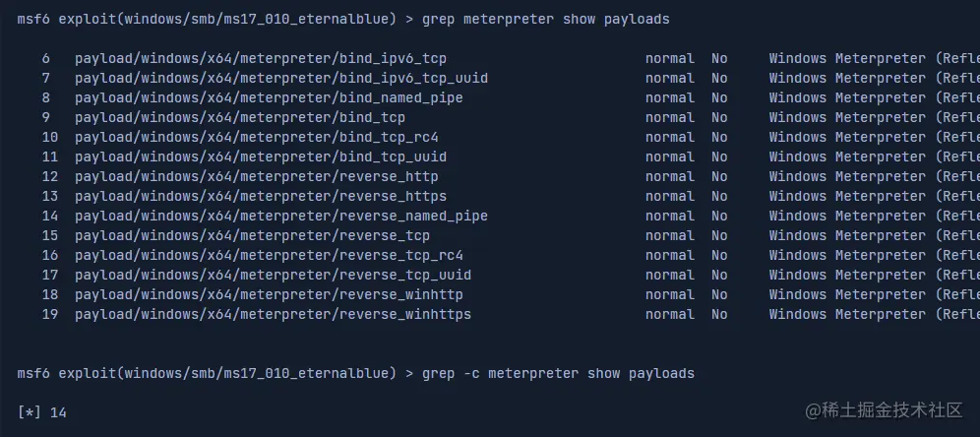The image size is (980, 437).
Task: Click the bind_ipv6_tcp_uuid payload path
Action: click(280, 78)
